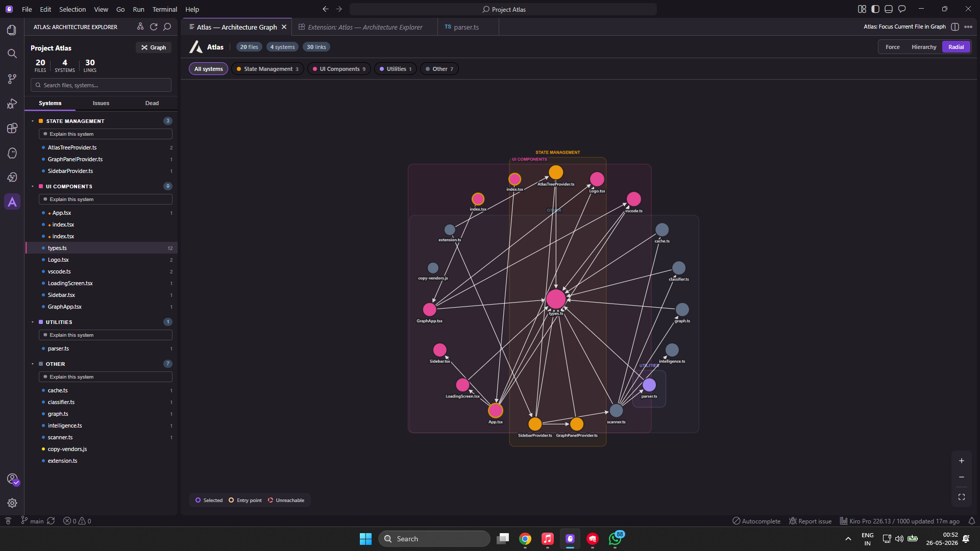This screenshot has height=551, width=980.
Task: Toggle the UI Components filter chip
Action: pyautogui.click(x=339, y=69)
